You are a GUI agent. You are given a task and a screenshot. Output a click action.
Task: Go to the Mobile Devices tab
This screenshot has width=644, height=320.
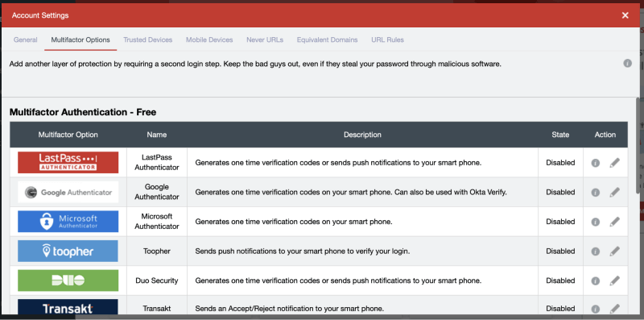tap(209, 39)
